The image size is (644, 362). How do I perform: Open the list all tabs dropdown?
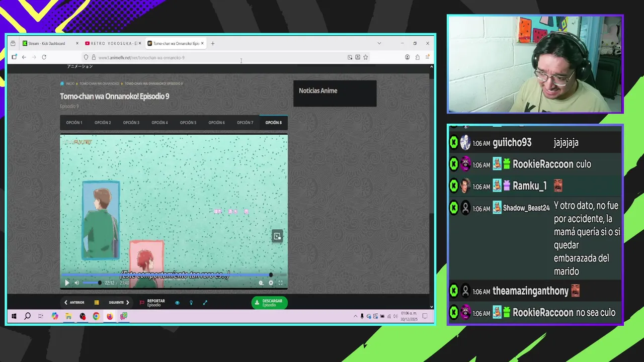pyautogui.click(x=379, y=44)
